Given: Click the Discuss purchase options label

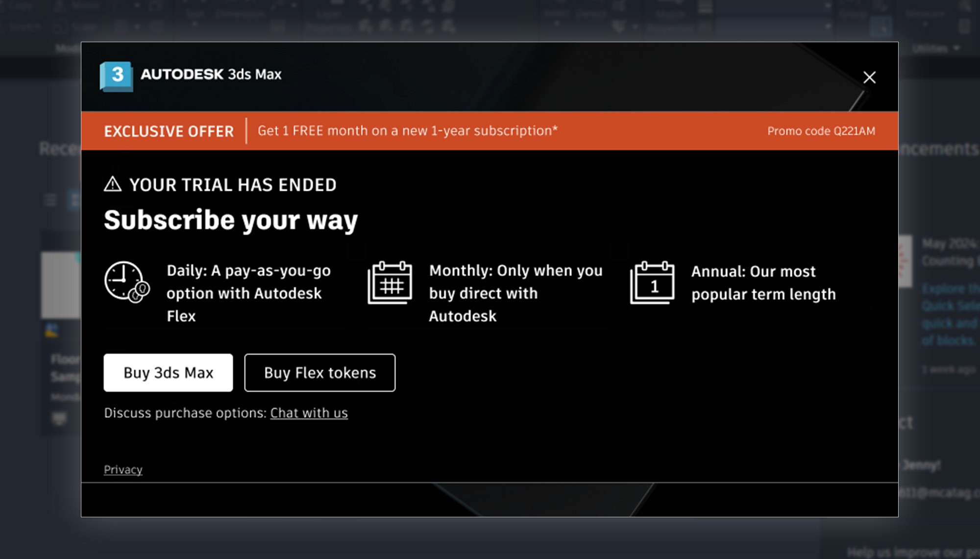Looking at the screenshot, I should (x=185, y=413).
